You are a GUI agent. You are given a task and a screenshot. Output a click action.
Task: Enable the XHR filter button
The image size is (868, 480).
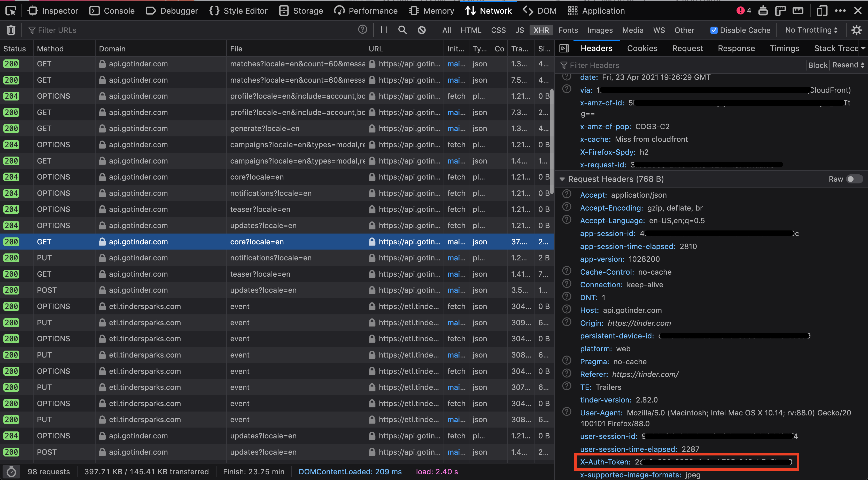point(541,30)
